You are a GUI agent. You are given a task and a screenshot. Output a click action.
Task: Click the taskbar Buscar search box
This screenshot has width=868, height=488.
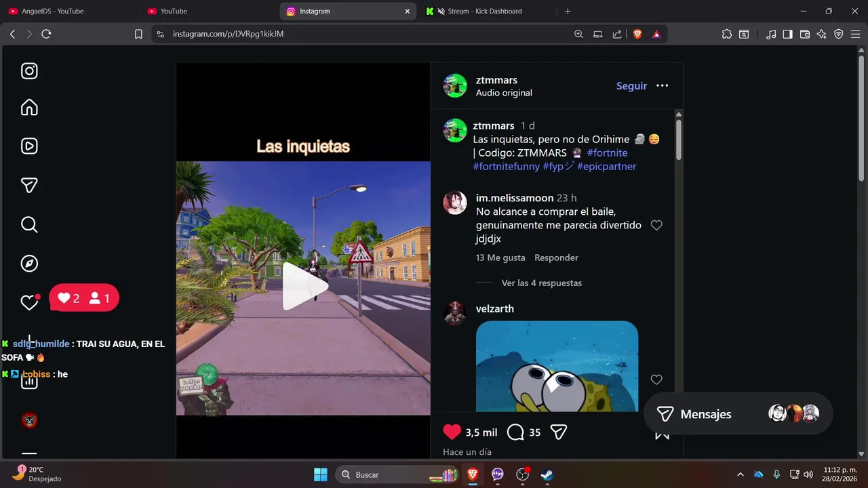[x=396, y=474]
